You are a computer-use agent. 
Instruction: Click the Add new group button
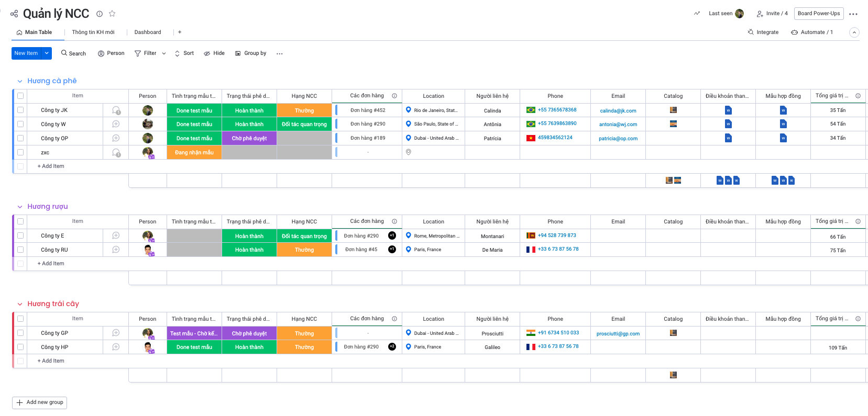(x=40, y=402)
